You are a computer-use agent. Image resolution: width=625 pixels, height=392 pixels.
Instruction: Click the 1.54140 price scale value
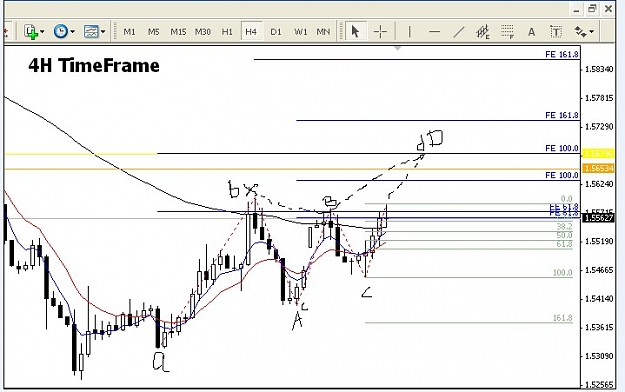tap(599, 299)
